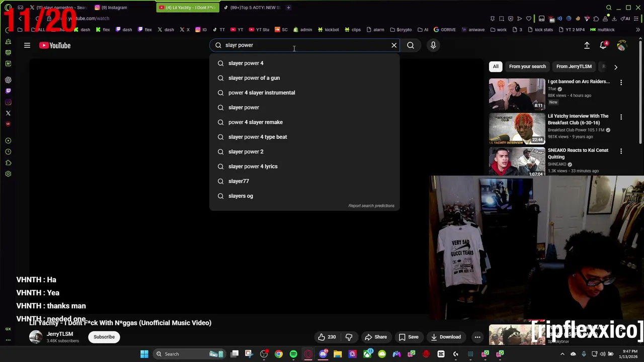Pick the plain 'slayer power' suggestion
The width and height of the screenshot is (644, 362).
pos(304,108)
